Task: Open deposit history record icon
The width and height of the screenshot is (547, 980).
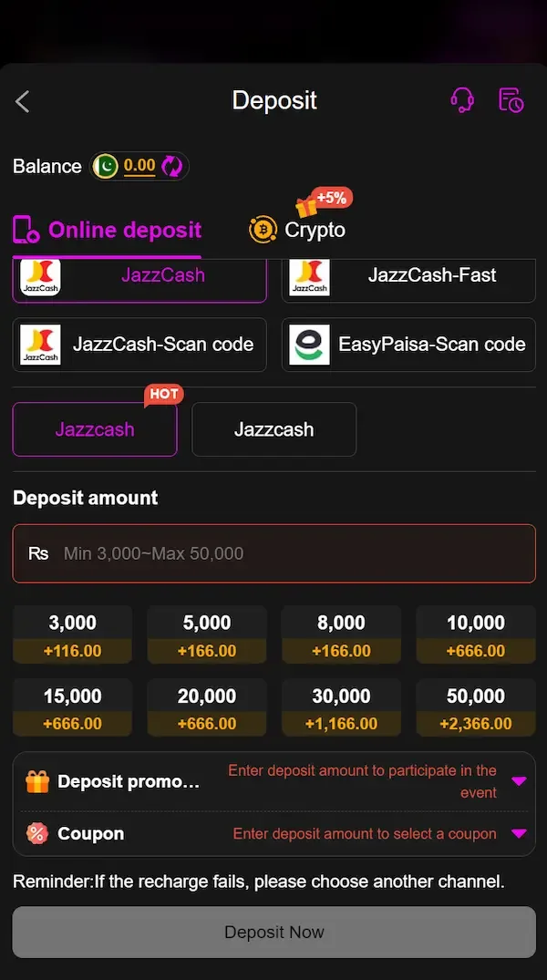Action: [511, 100]
